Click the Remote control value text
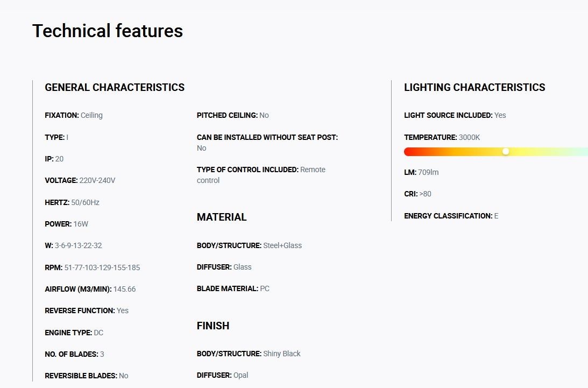This screenshot has height=388, width=588. pos(261,175)
